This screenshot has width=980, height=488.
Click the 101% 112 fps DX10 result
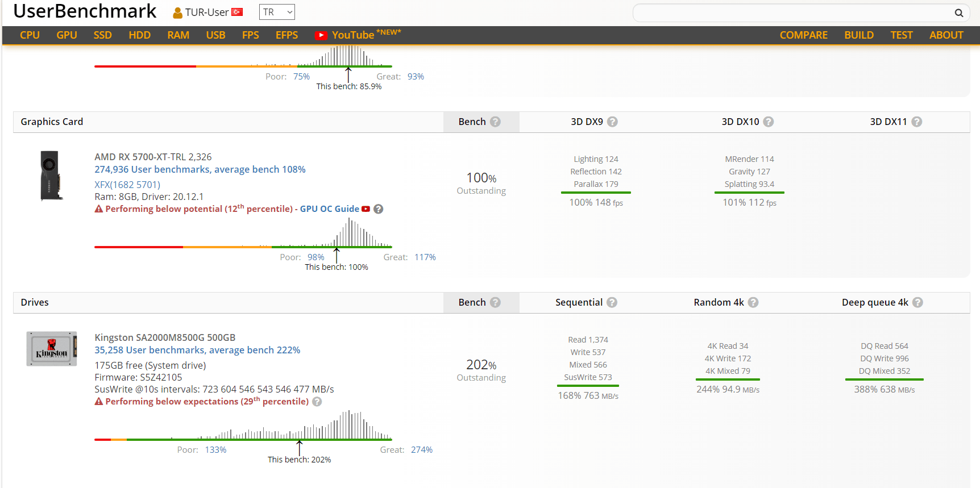(750, 203)
